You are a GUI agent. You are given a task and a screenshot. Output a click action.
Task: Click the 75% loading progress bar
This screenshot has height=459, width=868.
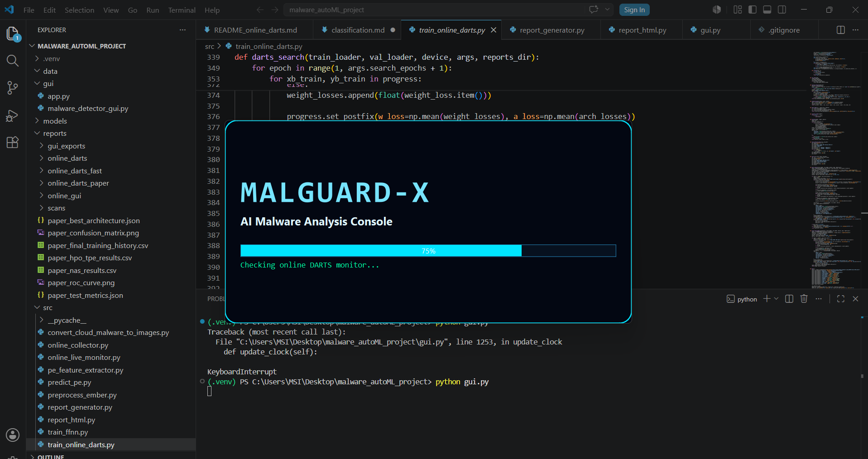(x=428, y=251)
